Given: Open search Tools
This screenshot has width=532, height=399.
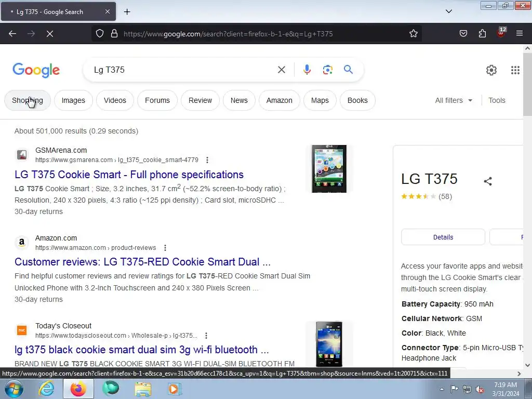Looking at the screenshot, I should [x=497, y=100].
